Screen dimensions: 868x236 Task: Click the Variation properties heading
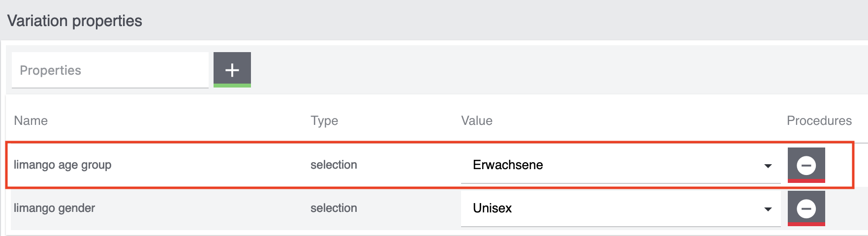click(x=75, y=21)
